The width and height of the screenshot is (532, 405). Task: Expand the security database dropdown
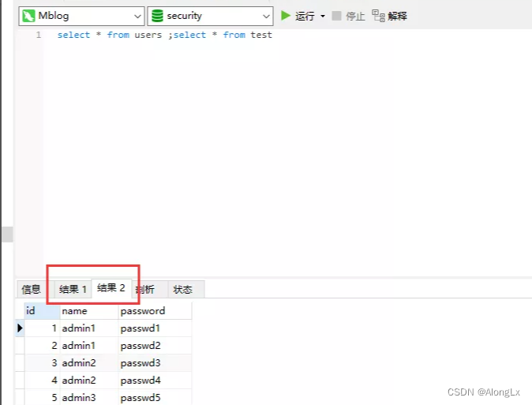[x=266, y=17]
